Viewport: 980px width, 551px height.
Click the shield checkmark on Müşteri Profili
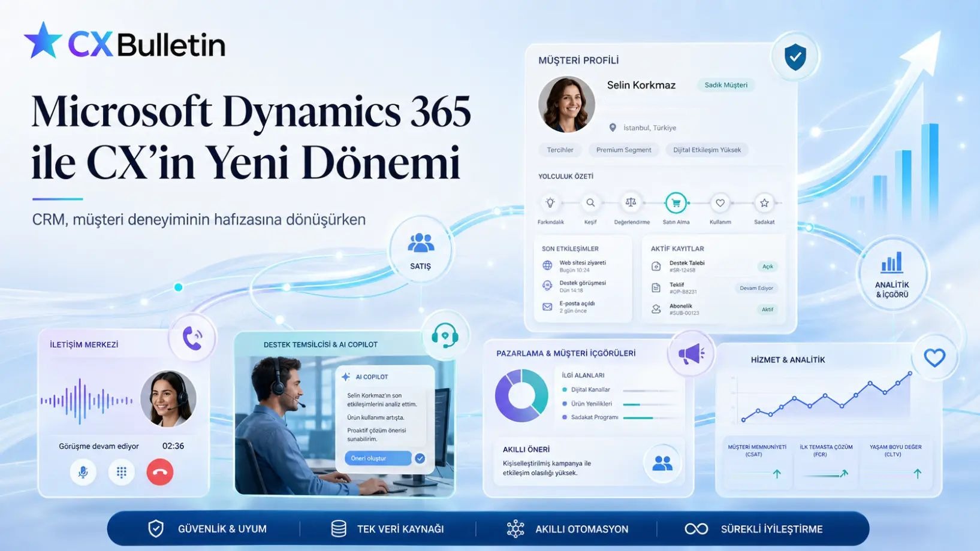795,57
